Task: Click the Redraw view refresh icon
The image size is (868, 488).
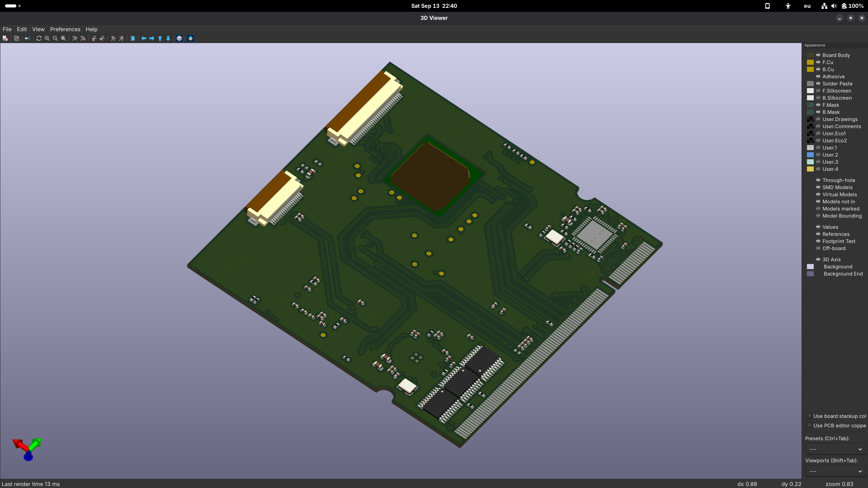Action: click(x=39, y=38)
